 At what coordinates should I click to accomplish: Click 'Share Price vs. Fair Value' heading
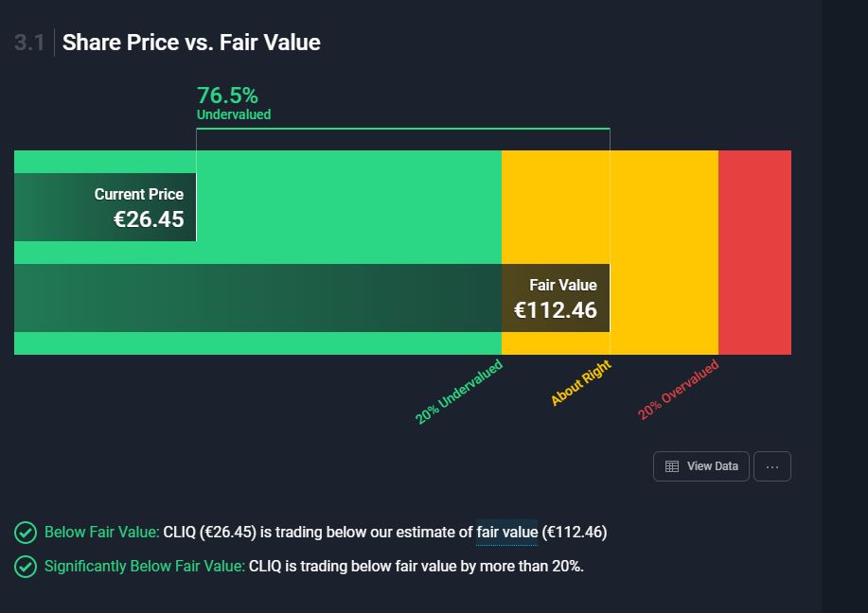click(191, 43)
